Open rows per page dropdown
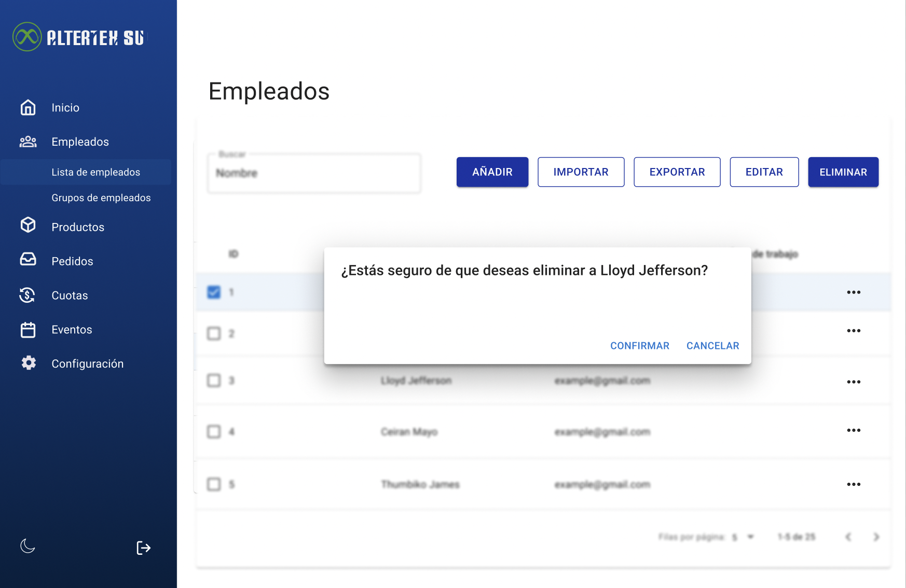 (x=743, y=537)
